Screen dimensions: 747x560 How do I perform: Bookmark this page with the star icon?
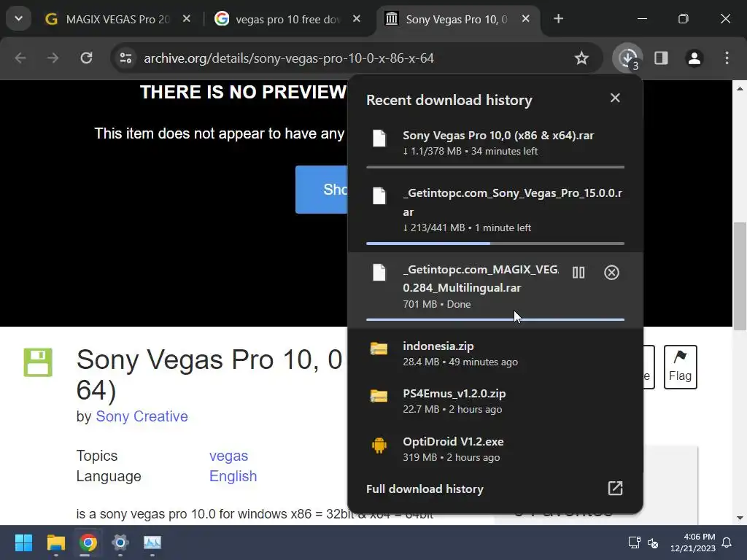581,58
